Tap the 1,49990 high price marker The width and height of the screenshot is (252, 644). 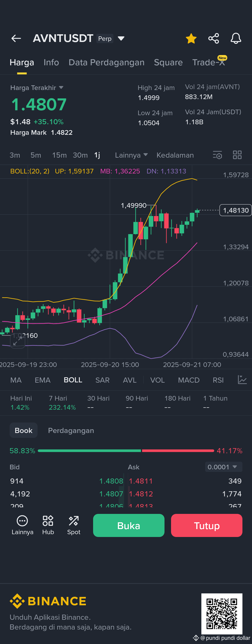click(134, 205)
